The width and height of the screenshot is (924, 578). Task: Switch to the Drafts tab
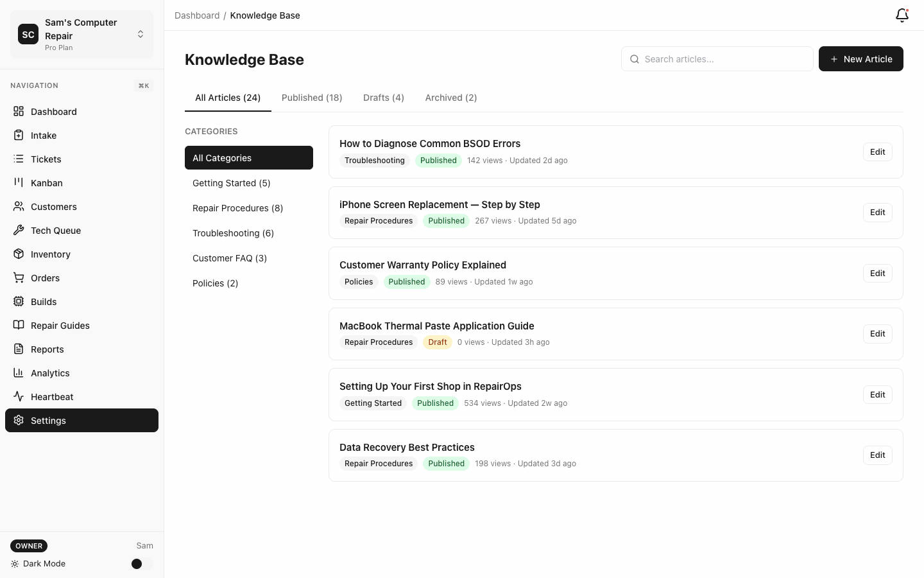click(383, 98)
